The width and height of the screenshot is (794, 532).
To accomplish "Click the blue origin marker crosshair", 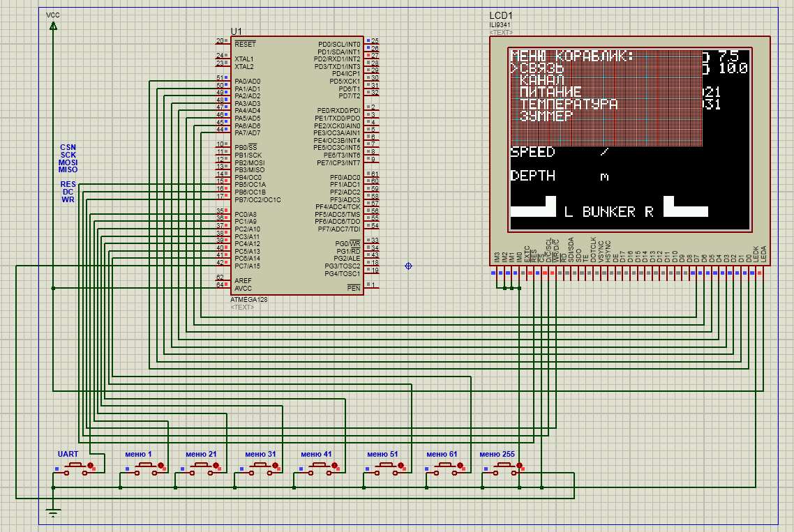I will (409, 266).
